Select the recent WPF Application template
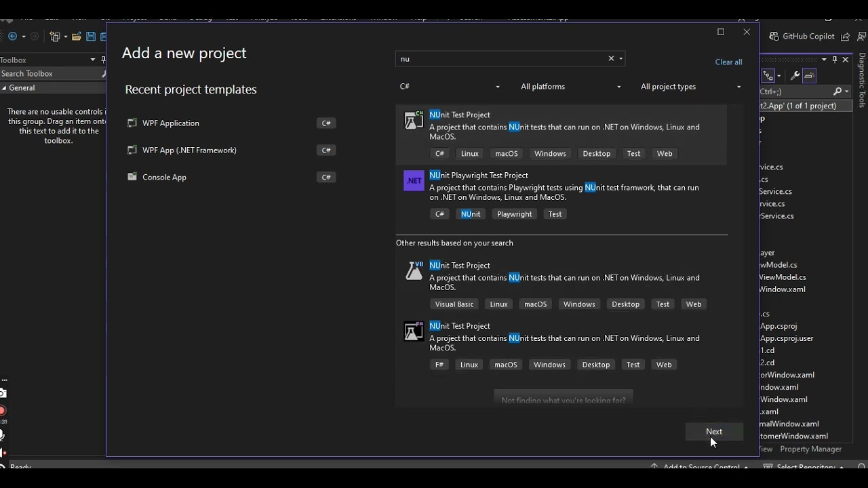This screenshot has width=868, height=488. [231, 123]
